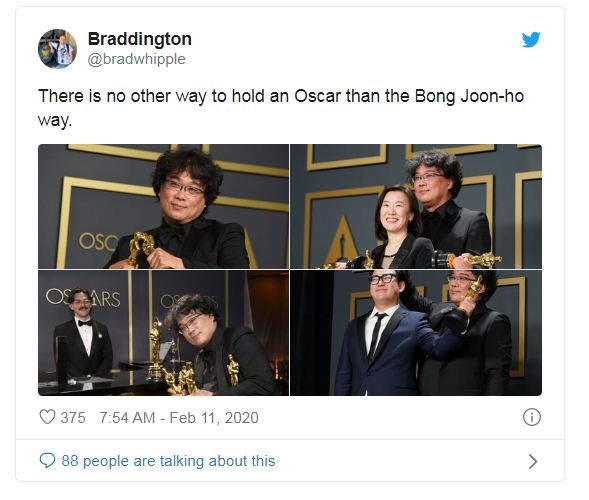Viewport: 589px width, 500px height.
Task: View top-right photo with smiling woman
Action: coord(416,206)
